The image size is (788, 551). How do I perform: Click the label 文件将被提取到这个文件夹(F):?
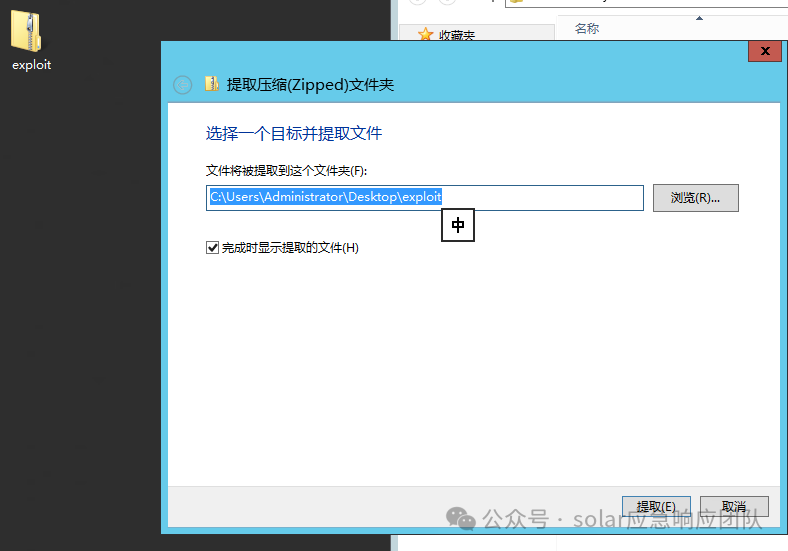(286, 171)
